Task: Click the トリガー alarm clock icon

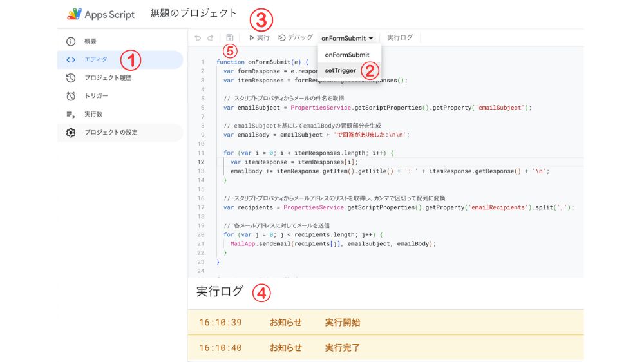Action: (x=71, y=96)
